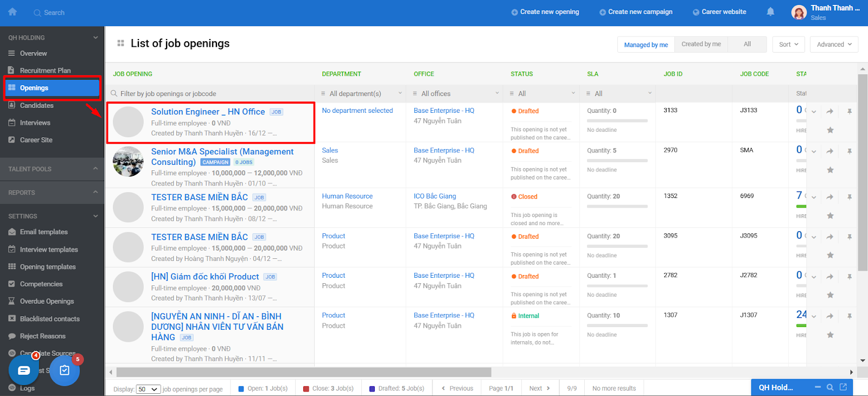Go to the Next page
868x396 pixels.
pos(539,388)
